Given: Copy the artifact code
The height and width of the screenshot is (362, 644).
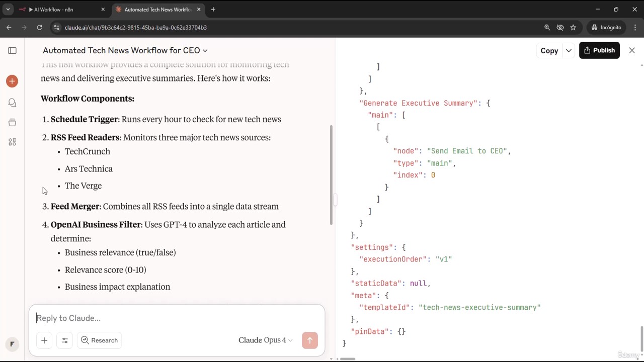Looking at the screenshot, I should pyautogui.click(x=549, y=50).
